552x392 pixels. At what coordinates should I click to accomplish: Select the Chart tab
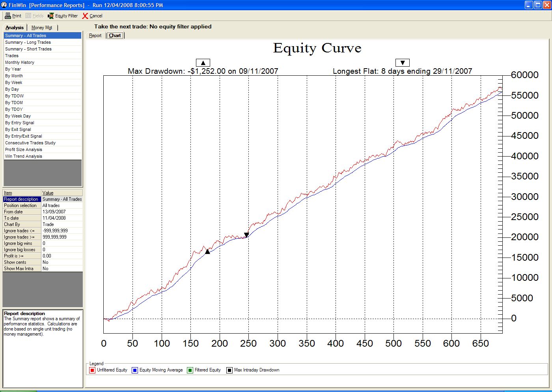click(x=115, y=35)
